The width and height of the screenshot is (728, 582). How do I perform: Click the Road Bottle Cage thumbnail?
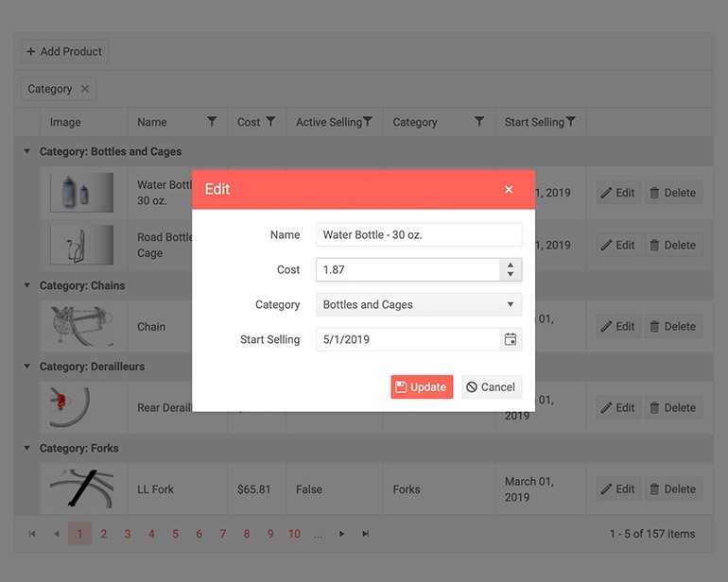pos(81,245)
